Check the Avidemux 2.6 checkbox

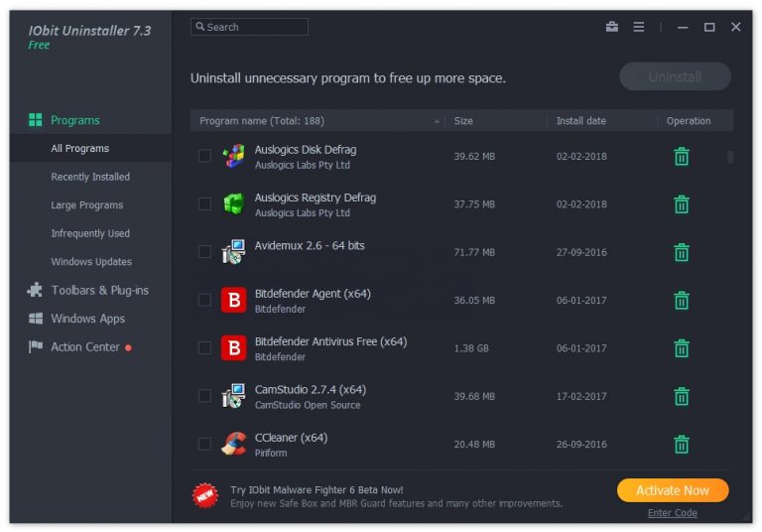coord(204,251)
